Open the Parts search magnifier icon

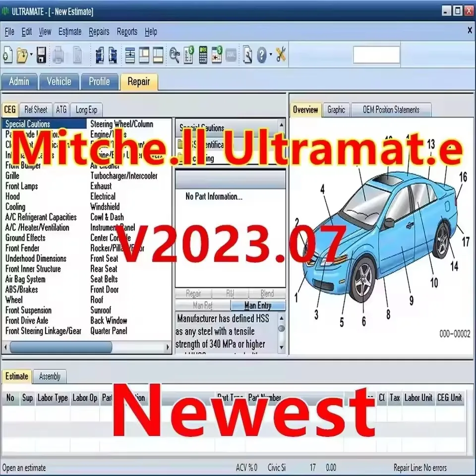click(175, 55)
